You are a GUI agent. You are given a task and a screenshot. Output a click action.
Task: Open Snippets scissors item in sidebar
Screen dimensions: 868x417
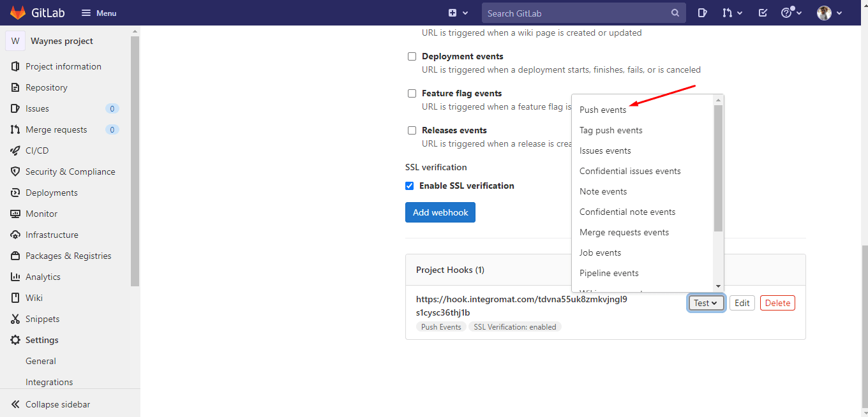pyautogui.click(x=42, y=319)
